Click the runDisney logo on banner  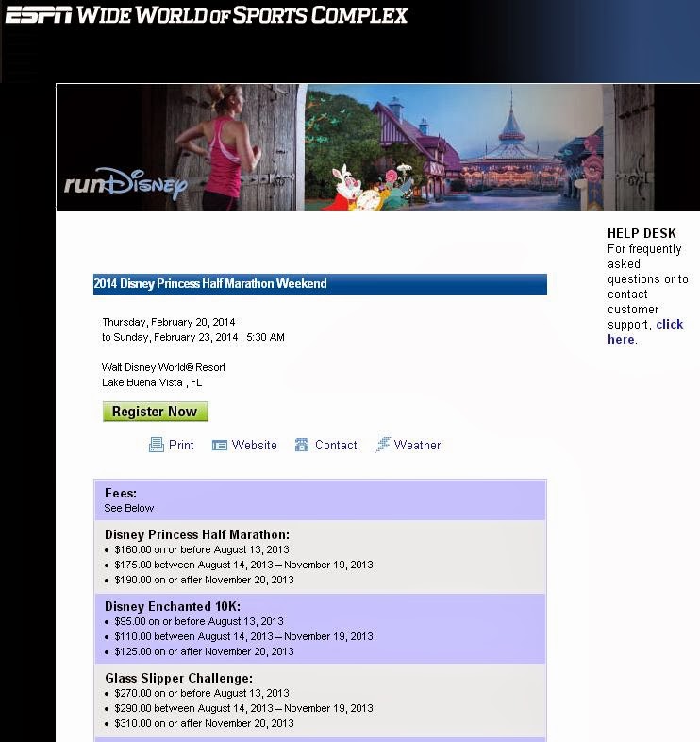[x=125, y=183]
